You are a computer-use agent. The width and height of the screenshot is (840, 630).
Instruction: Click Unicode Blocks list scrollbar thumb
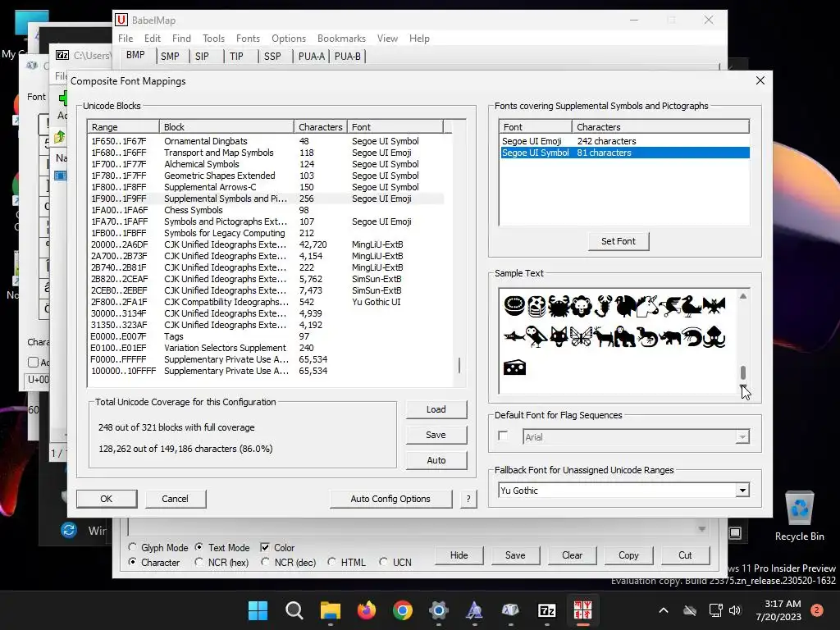point(459,365)
